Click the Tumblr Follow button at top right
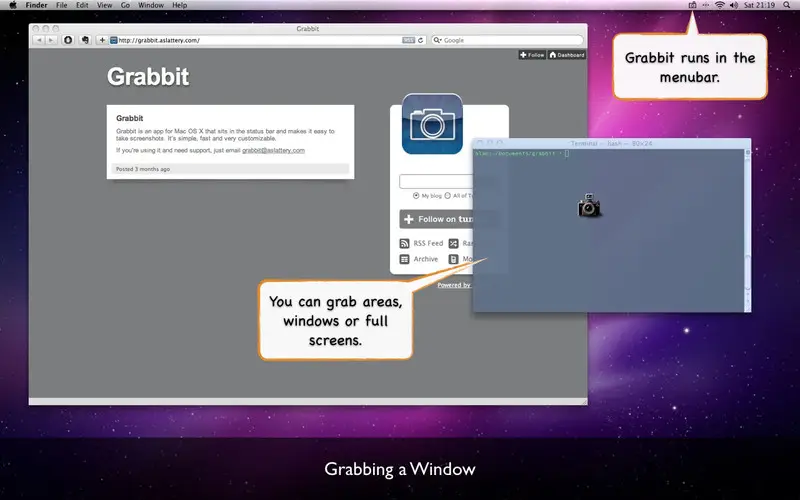The image size is (800, 500). point(532,55)
